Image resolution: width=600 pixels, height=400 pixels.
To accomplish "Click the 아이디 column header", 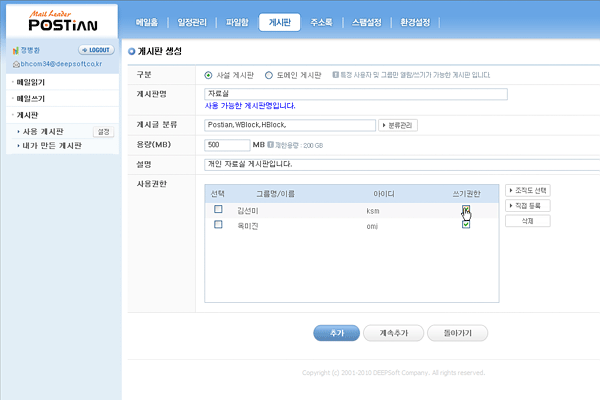I will click(x=384, y=194).
